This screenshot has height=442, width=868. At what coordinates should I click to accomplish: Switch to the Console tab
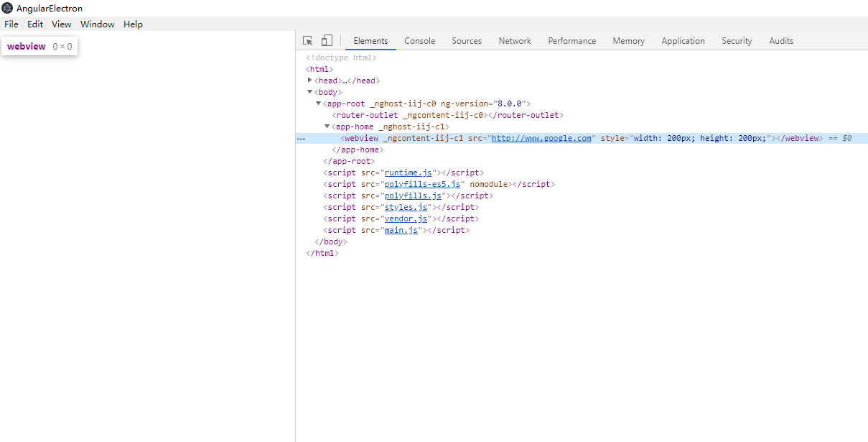[x=419, y=41]
